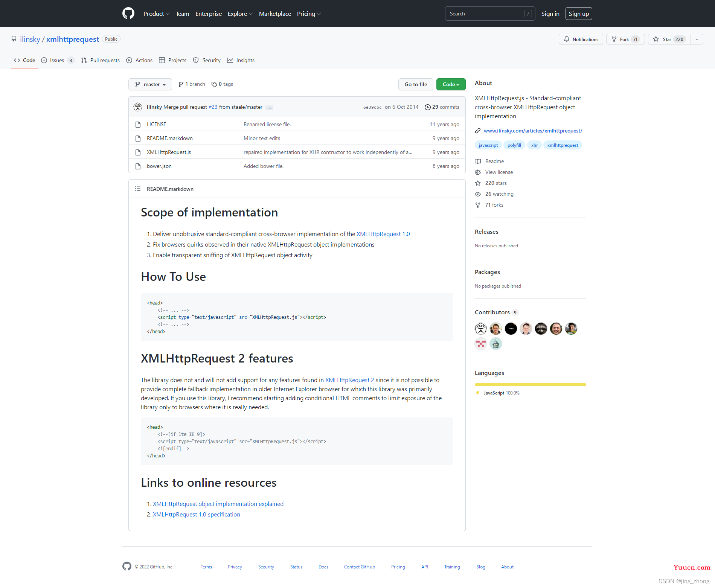This screenshot has width=715, height=588.
Task: Select the xhr topic tag
Action: coord(534,145)
